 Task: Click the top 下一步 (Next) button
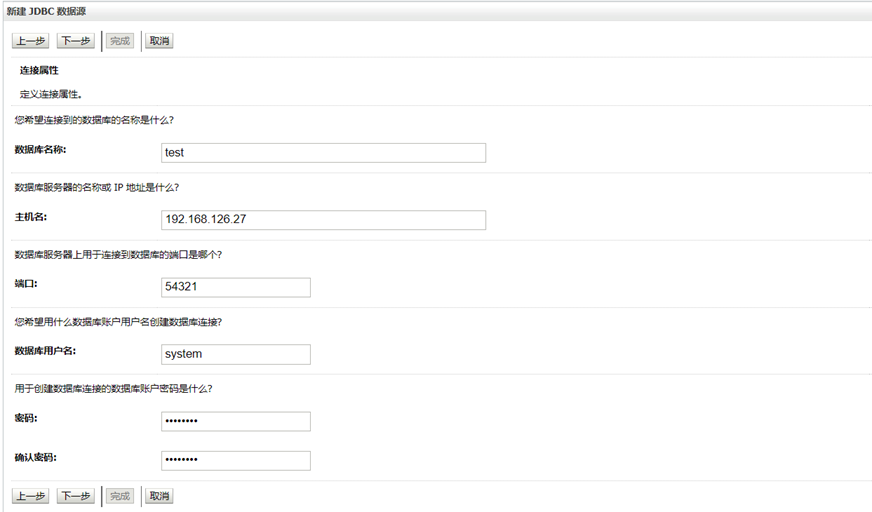75,41
